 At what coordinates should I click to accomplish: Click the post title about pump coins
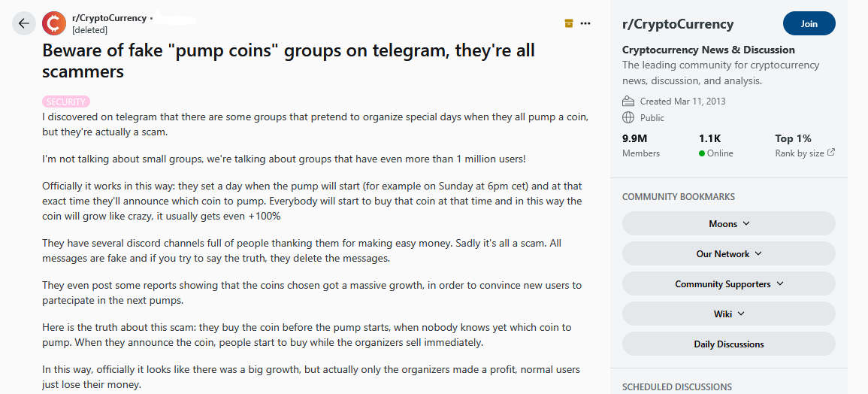pos(289,60)
